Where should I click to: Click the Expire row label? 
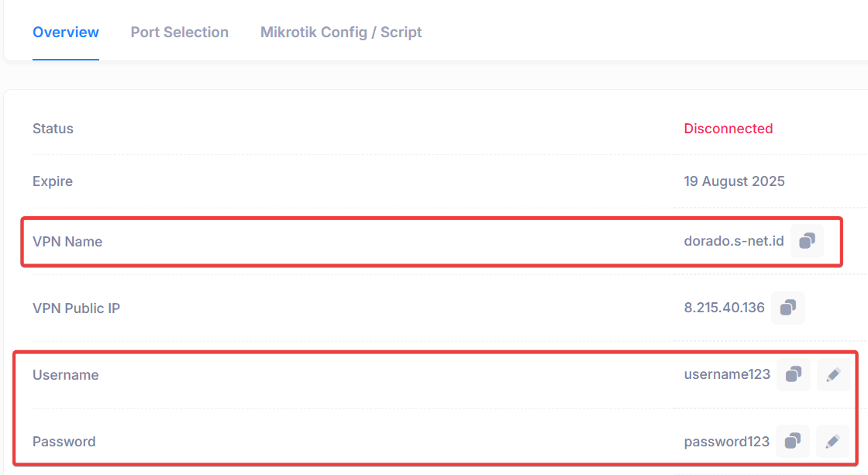(x=53, y=181)
